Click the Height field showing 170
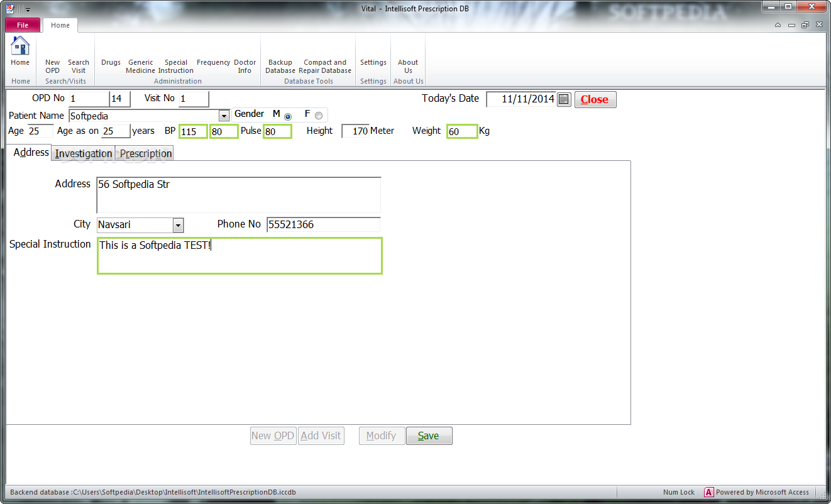This screenshot has height=504, width=831. (355, 131)
